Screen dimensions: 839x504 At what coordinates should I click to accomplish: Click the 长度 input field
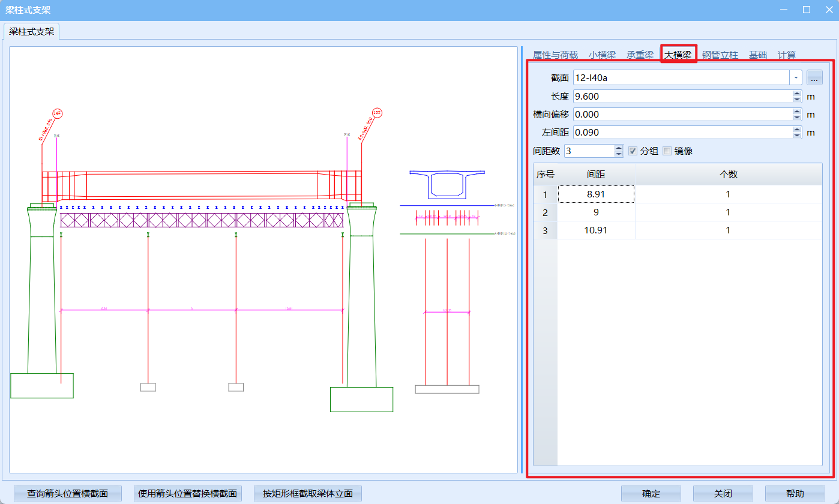pyautogui.click(x=682, y=96)
